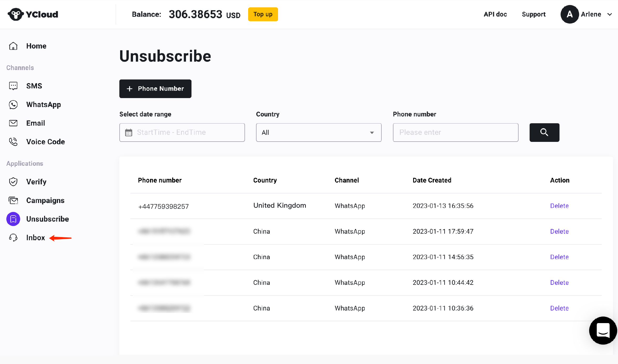The image size is (618, 364).
Task: Open the StartTime - EndTime date picker
Action: pyautogui.click(x=182, y=132)
